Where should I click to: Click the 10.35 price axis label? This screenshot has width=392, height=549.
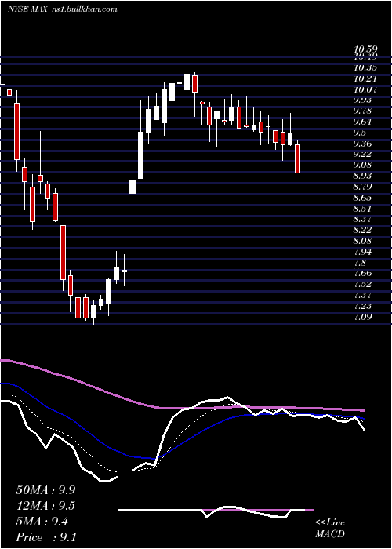coord(366,67)
